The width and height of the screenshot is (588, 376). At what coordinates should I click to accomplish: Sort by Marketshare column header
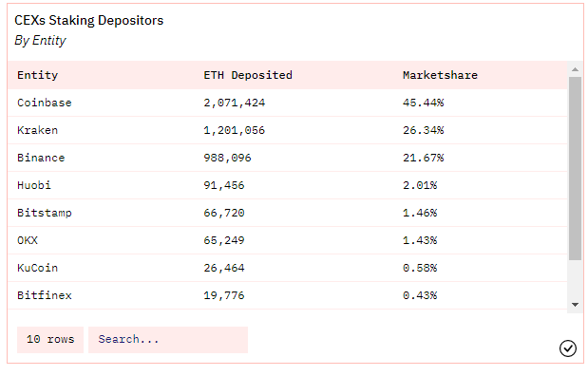tap(440, 75)
